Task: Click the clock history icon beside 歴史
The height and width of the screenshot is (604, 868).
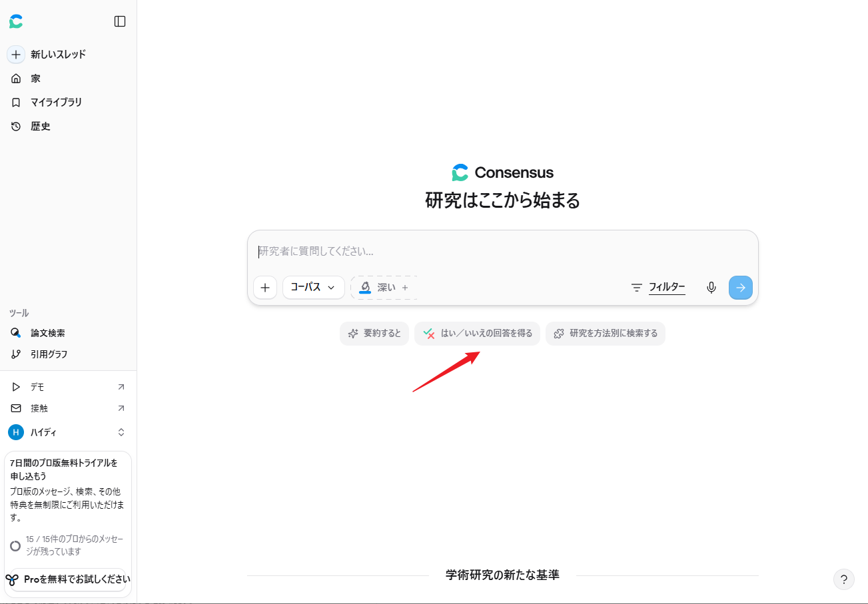Action: (16, 127)
